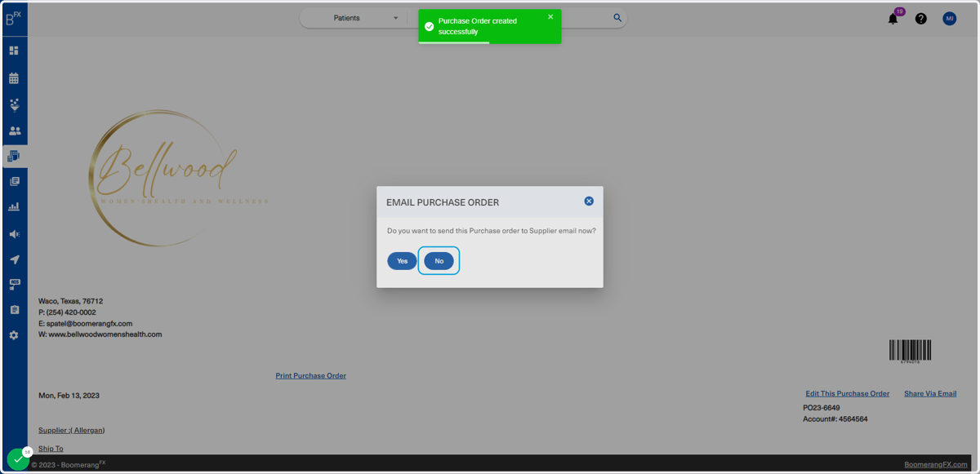Open the notifications bell icon

[x=893, y=18]
